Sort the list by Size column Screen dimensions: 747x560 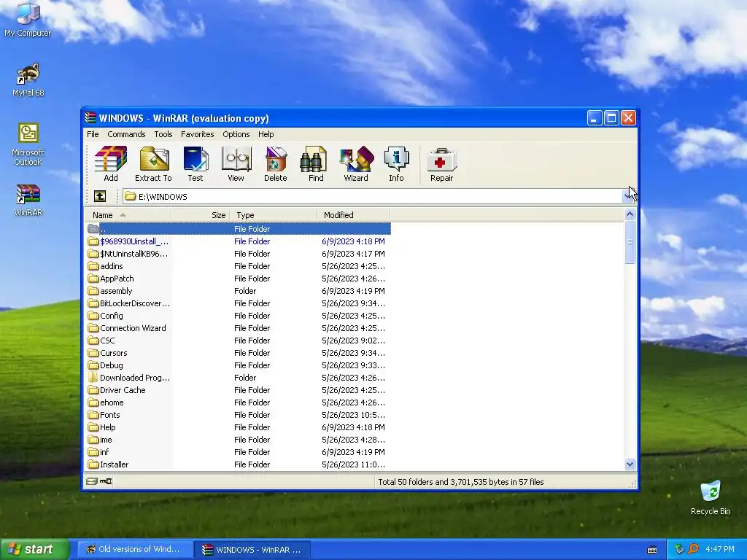click(x=201, y=215)
